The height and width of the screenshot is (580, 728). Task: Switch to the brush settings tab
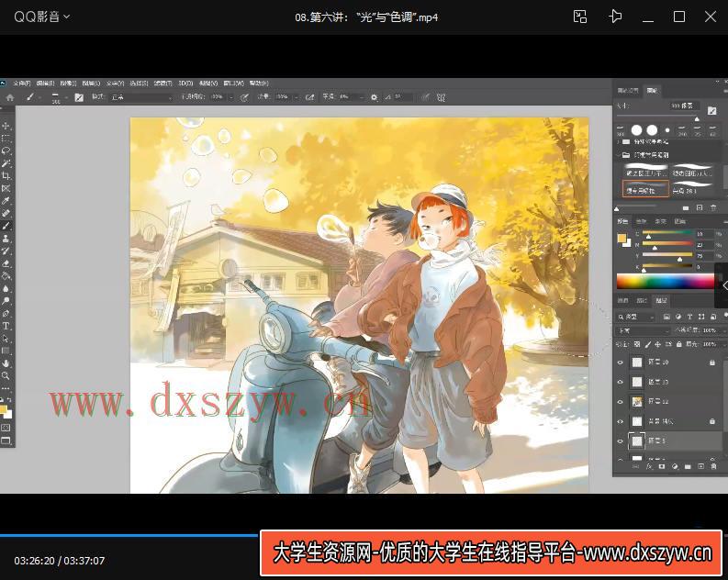point(628,90)
